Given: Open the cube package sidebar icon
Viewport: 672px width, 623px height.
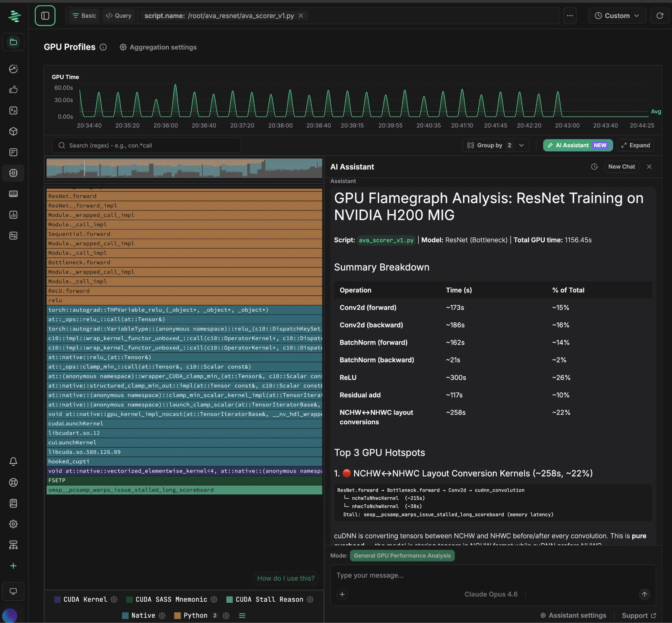Looking at the screenshot, I should 13,131.
